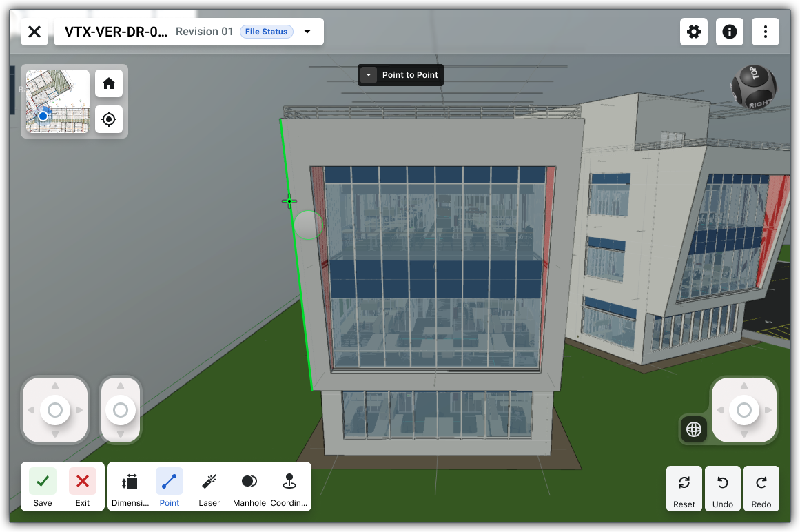Viewport: 800px width, 532px height.
Task: Click left arrow on left joystick
Action: [31, 409]
